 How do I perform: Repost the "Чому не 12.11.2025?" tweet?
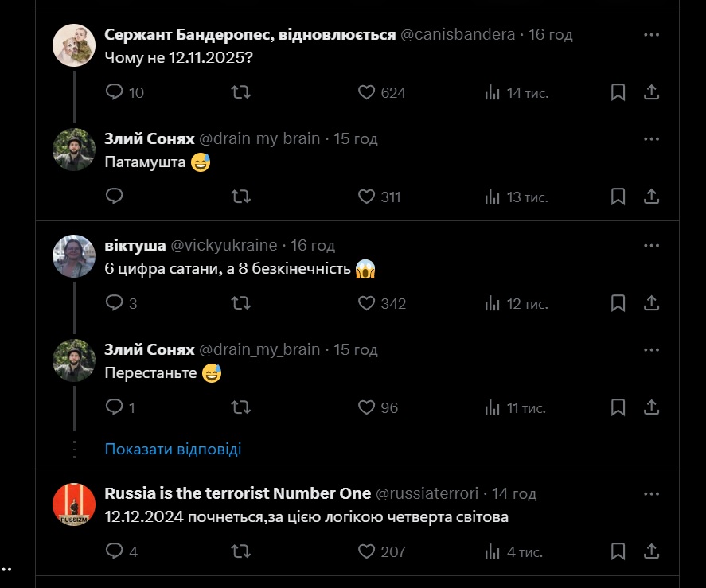pos(240,92)
